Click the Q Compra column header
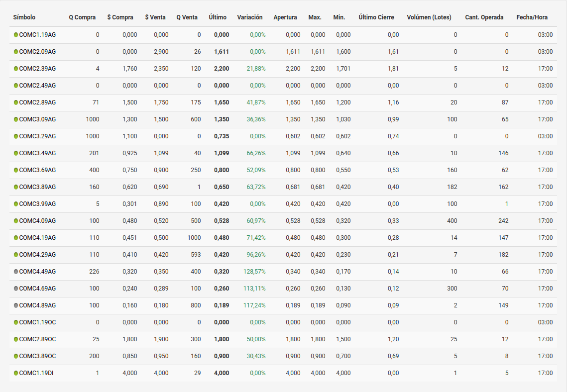 [82, 17]
